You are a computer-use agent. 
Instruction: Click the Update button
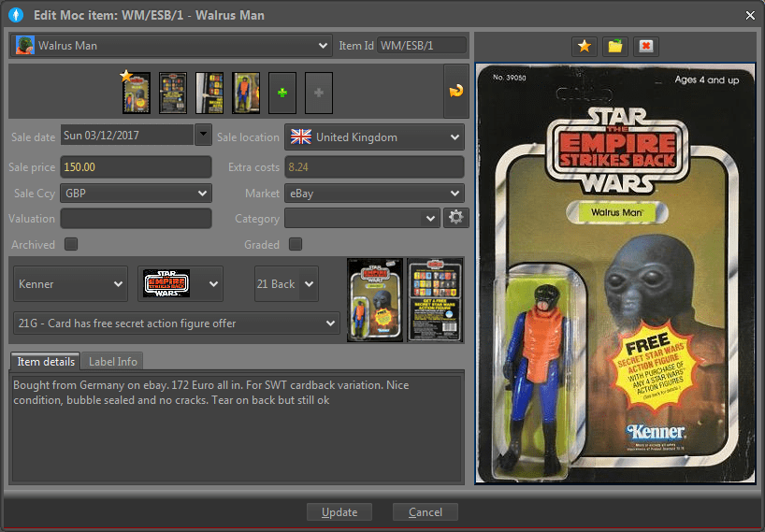(x=339, y=511)
